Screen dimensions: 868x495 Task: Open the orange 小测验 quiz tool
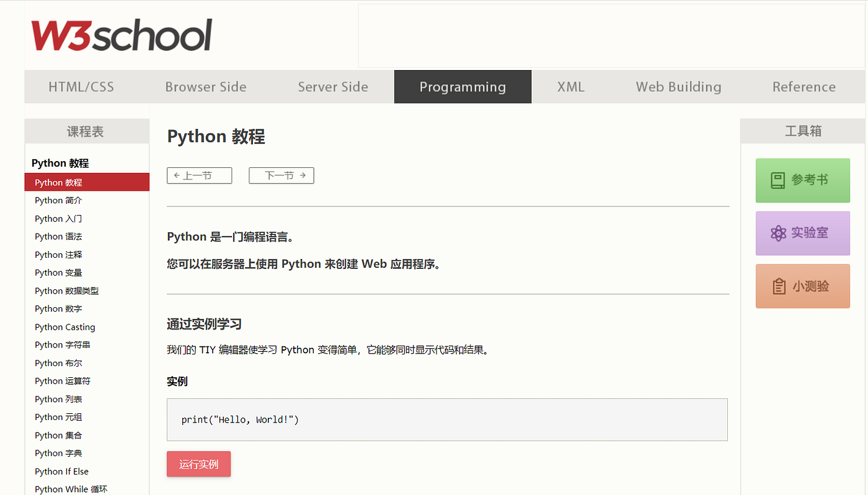[x=802, y=286]
